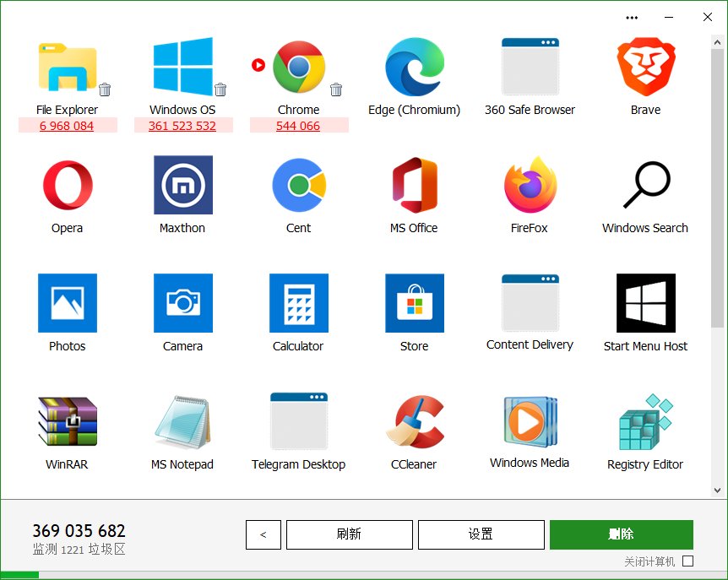This screenshot has width=728, height=580.
Task: Select the Store app icon
Action: point(415,303)
